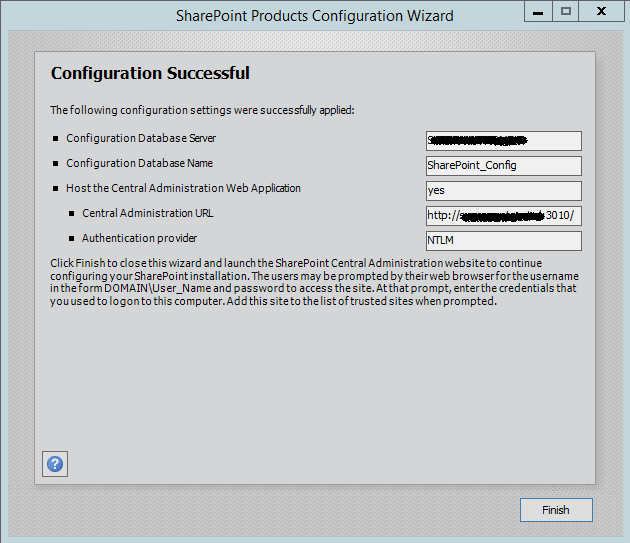The height and width of the screenshot is (543, 630).
Task: Click the NTLM authentication provider field
Action: tap(503, 241)
